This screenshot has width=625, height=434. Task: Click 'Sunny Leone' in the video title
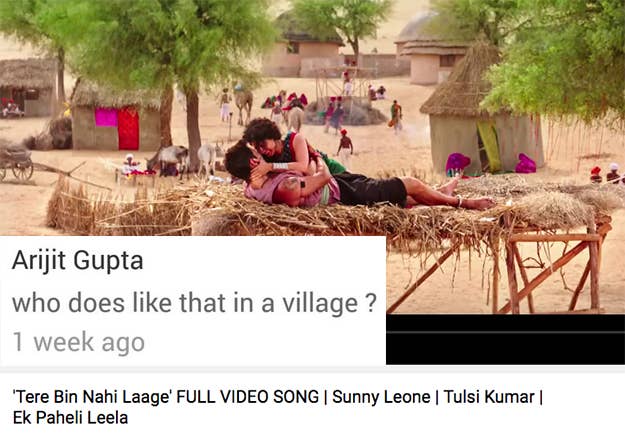point(381,397)
